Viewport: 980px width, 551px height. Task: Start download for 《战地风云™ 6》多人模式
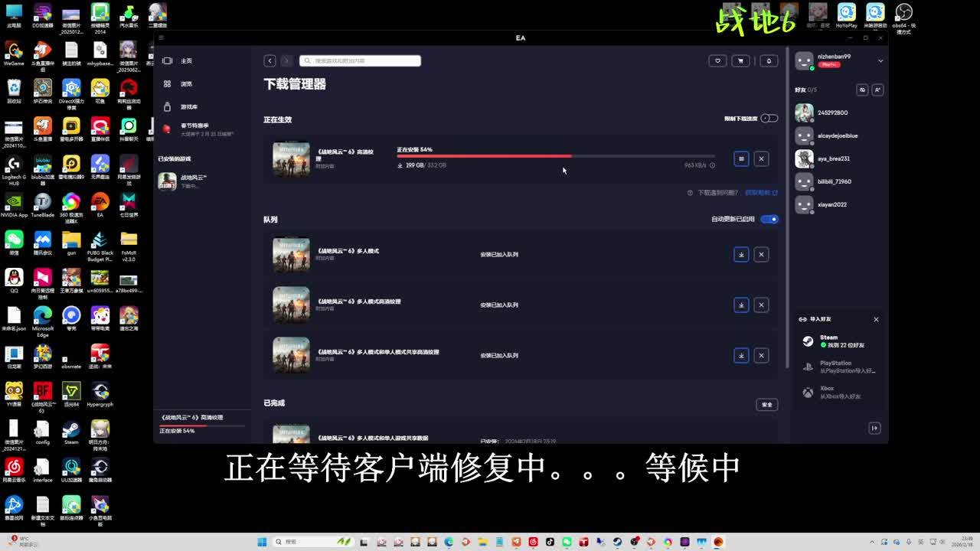[741, 254]
